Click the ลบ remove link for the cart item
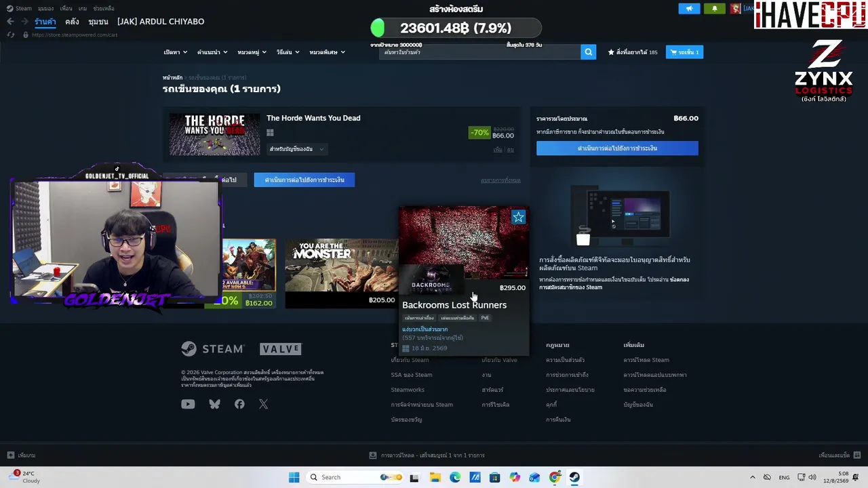 pos(511,150)
